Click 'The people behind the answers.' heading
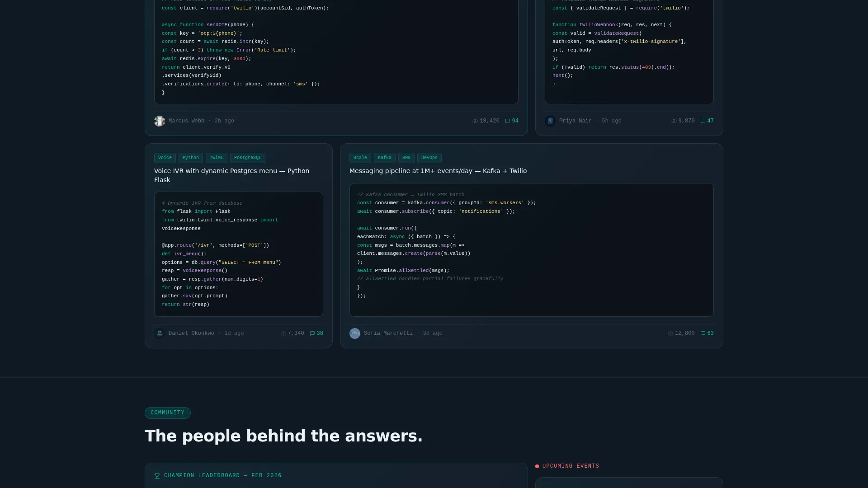868x488 pixels. (283, 436)
